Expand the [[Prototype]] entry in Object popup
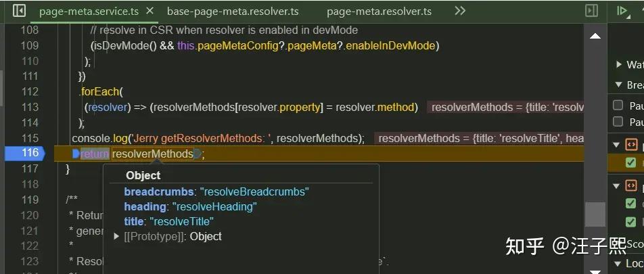Viewport: 644px width, 274px height. (x=116, y=236)
